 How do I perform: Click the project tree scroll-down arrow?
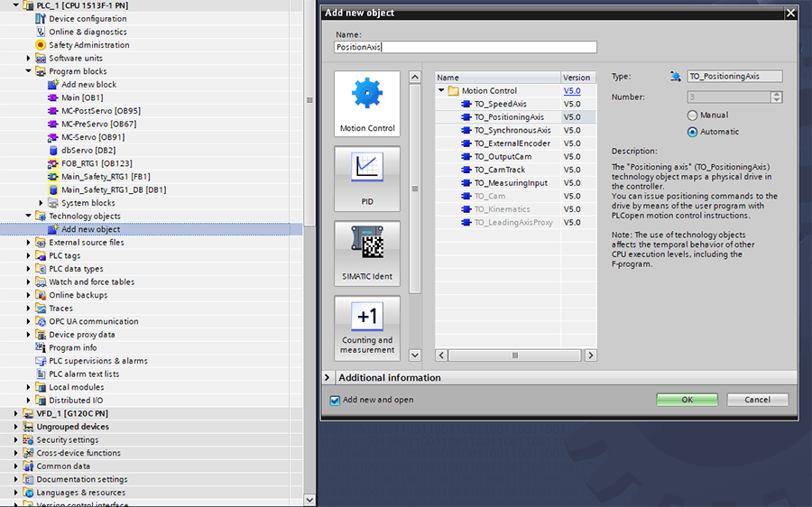[x=309, y=501]
